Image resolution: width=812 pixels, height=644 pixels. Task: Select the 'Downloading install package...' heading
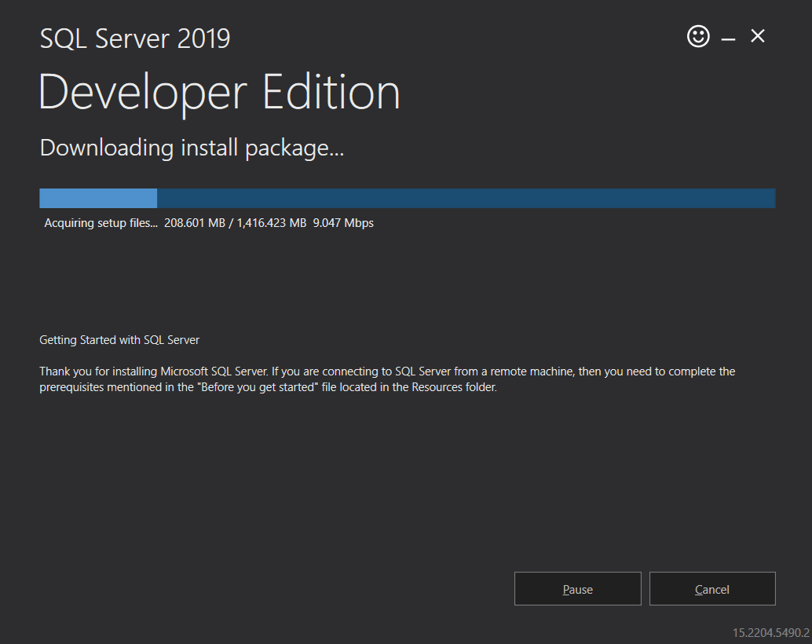[192, 148]
